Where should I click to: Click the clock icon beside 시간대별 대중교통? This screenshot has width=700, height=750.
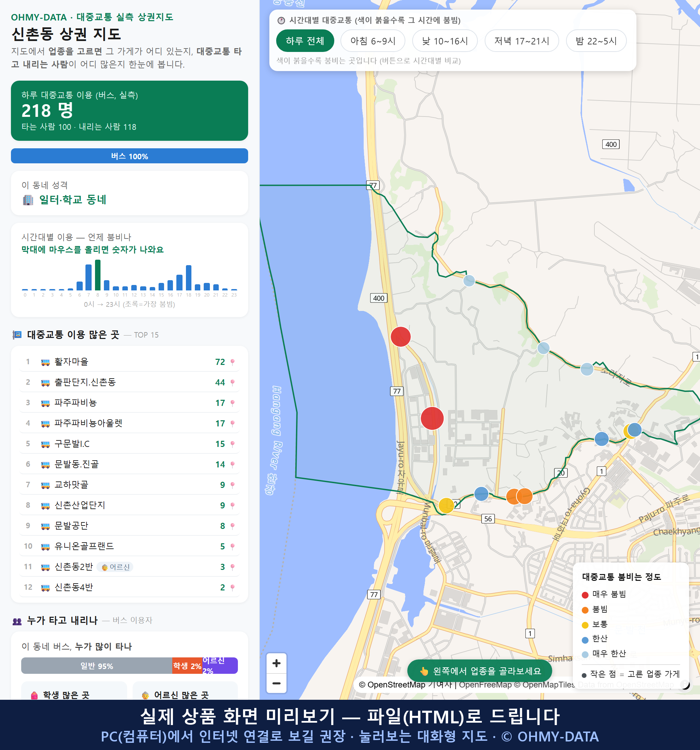(x=281, y=21)
